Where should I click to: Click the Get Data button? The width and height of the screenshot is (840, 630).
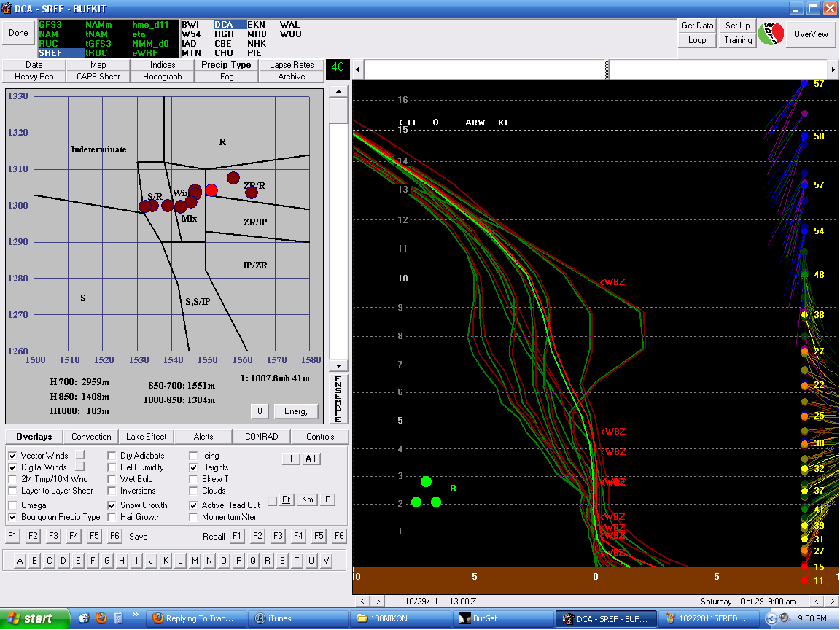pos(697,26)
